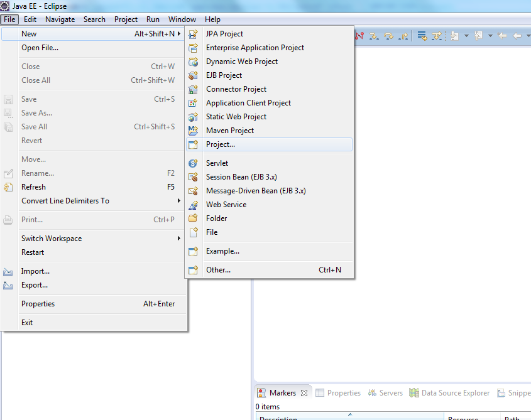Click the Data Source Explorer tab icon

coord(414,392)
